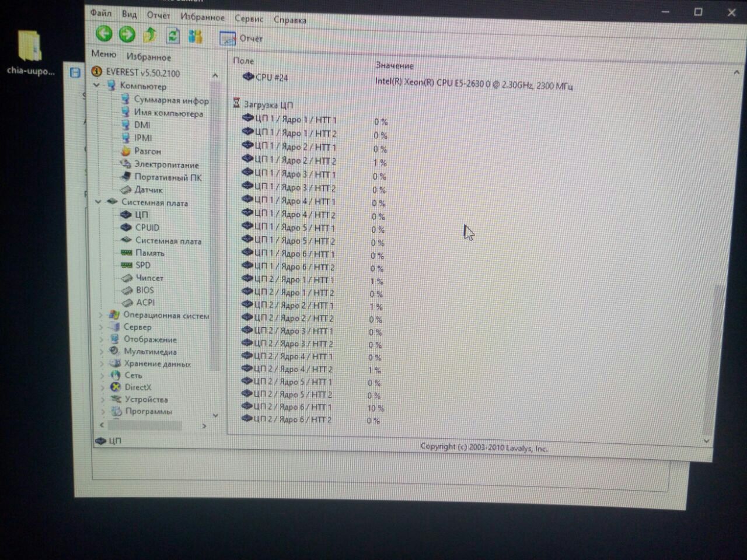Image resolution: width=747 pixels, height=560 pixels.
Task: Switch to the Избранное panel tab
Action: [x=149, y=57]
